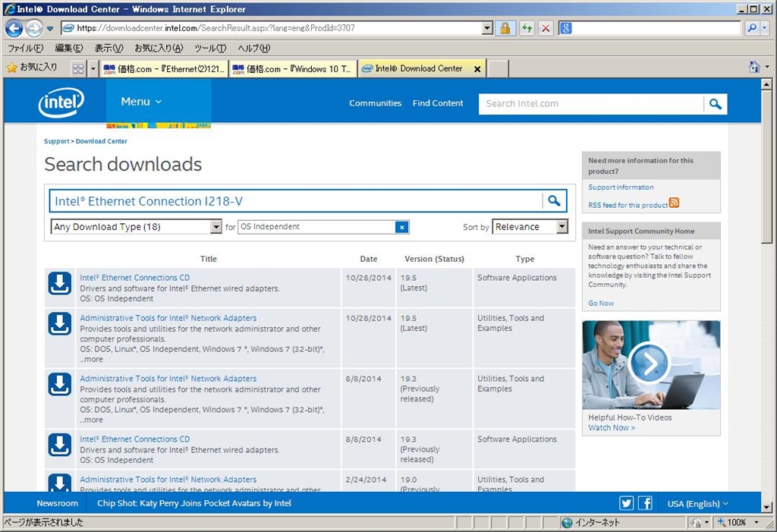Open search provider options dropdown arrow
Viewport: 777px width, 532px height.
[764, 28]
